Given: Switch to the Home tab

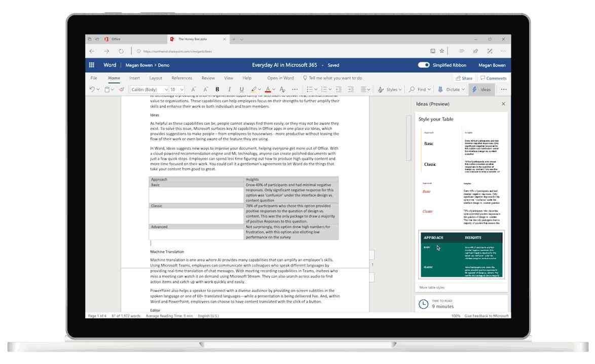Looking at the screenshot, I should tap(114, 78).
